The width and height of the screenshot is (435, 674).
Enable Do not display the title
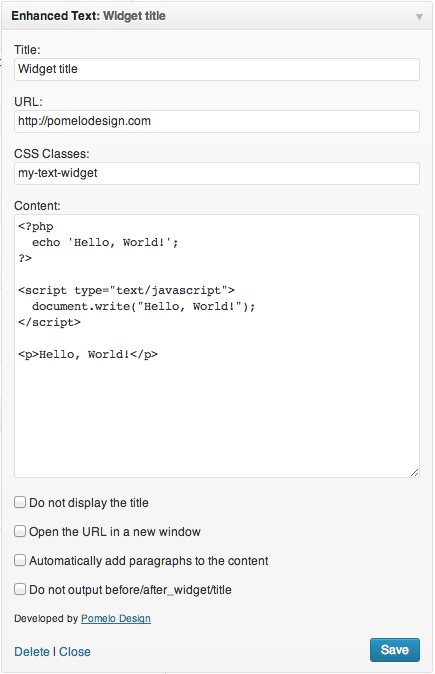click(x=20, y=502)
